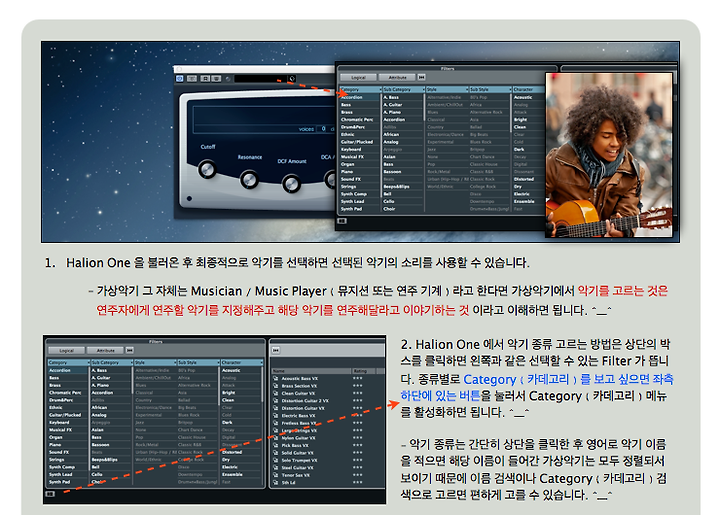Click the preset icon beside Solid Guitar VX

coord(276,453)
